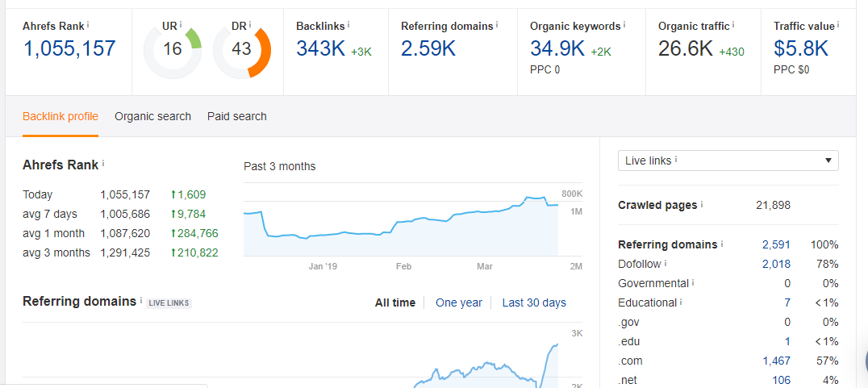The height and width of the screenshot is (388, 868).
Task: Switch to Organic search tab
Action: (152, 116)
